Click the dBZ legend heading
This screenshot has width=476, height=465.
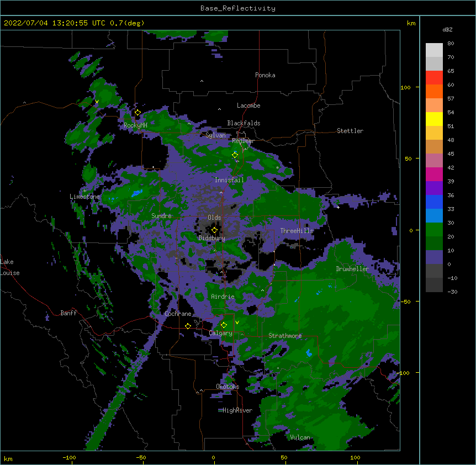pyautogui.click(x=447, y=29)
